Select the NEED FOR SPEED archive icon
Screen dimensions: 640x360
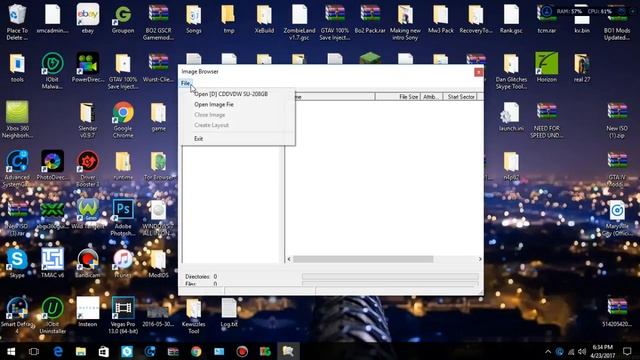(x=547, y=119)
